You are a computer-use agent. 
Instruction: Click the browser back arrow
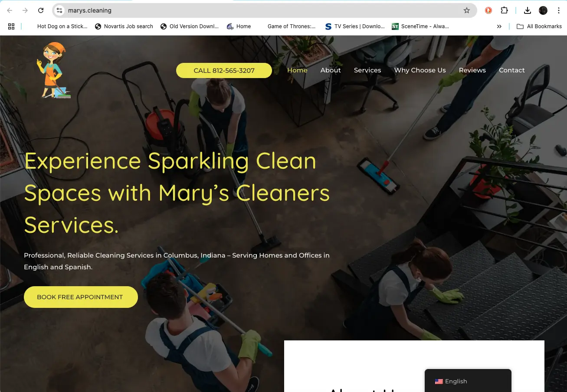tap(10, 10)
